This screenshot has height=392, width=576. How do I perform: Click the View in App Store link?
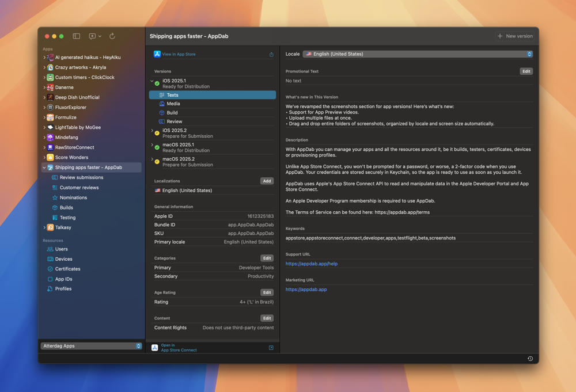coord(179,54)
